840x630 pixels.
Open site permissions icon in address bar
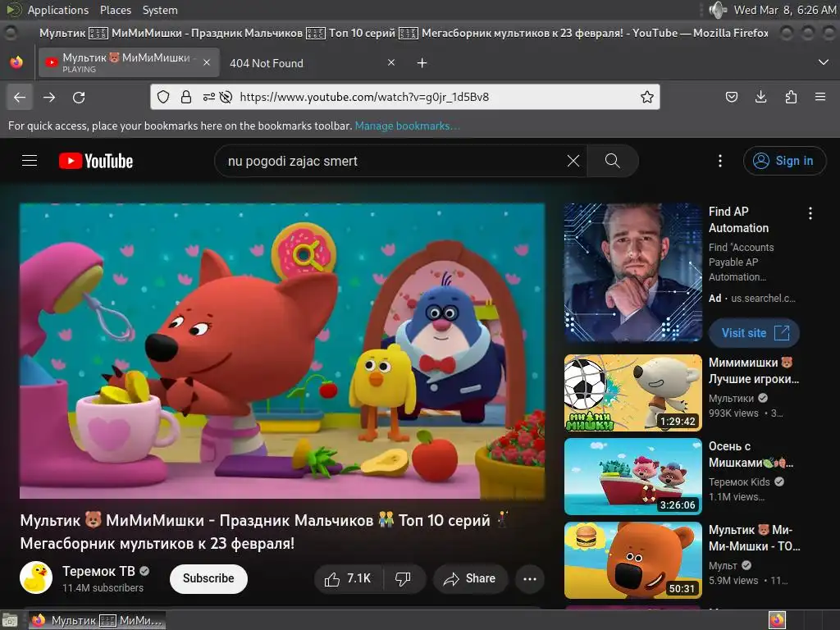209,97
